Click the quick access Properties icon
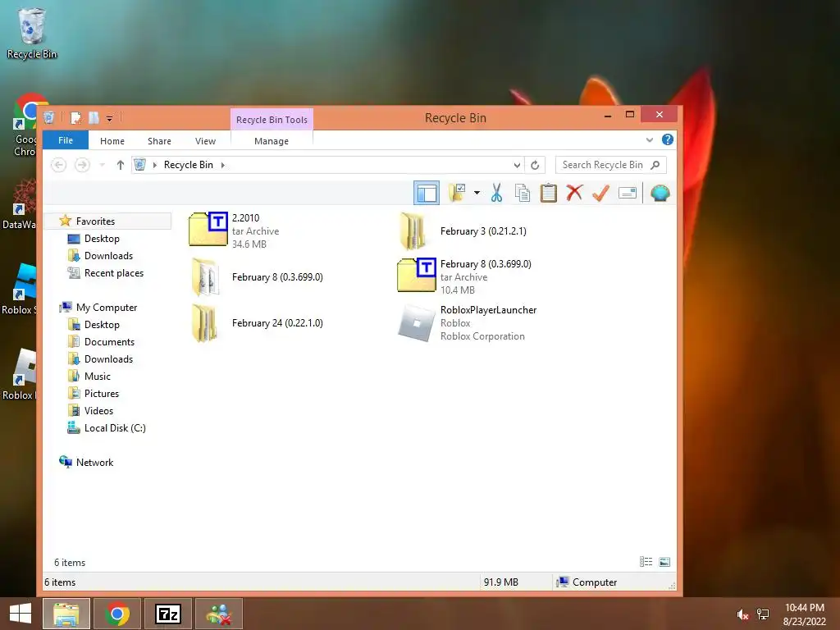 point(76,118)
